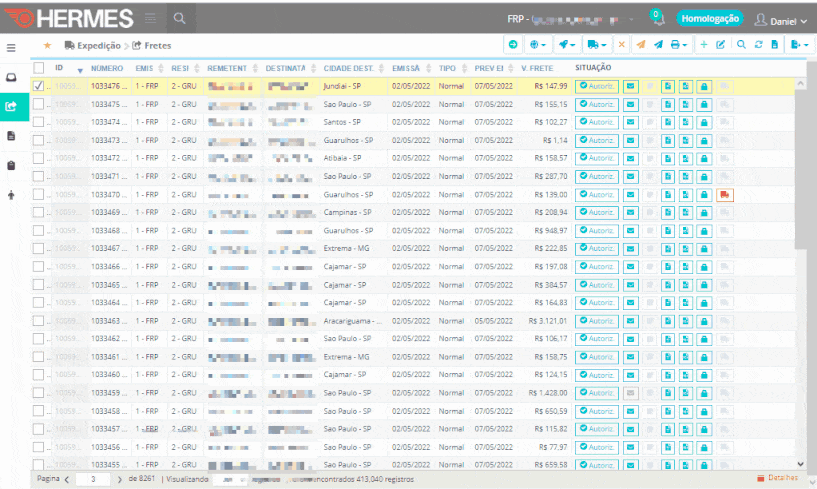The image size is (817, 489).
Task: Click the refresh icon in toolbar
Action: [758, 45]
